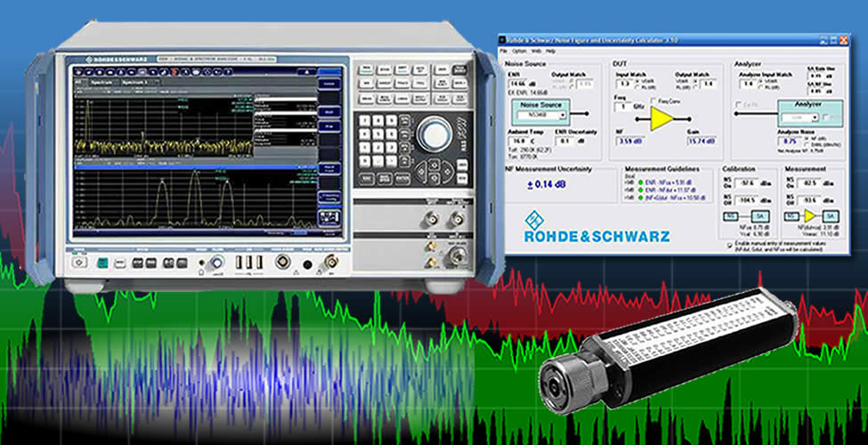Open the Help menu
Image resolution: width=868 pixels, height=445 pixels.
click(552, 51)
